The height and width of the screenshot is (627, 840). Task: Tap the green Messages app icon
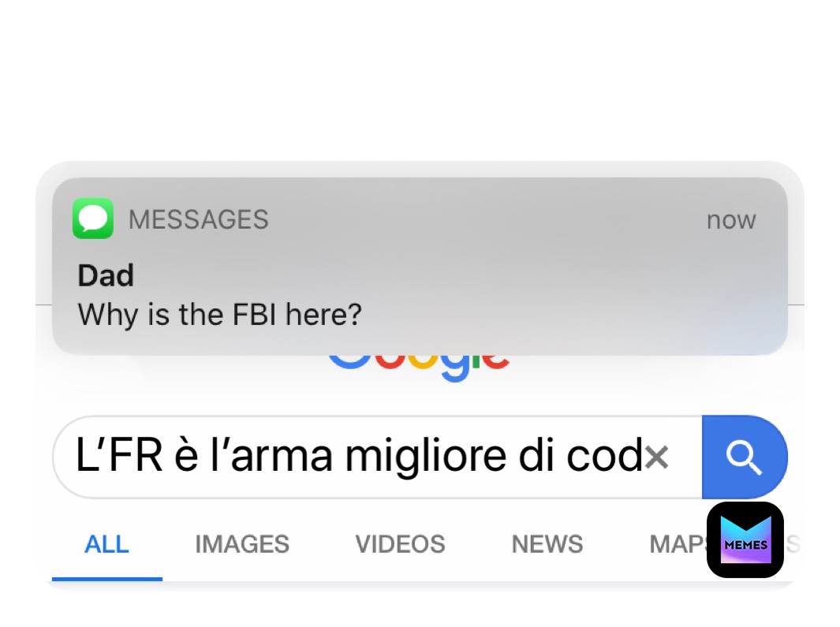click(93, 218)
